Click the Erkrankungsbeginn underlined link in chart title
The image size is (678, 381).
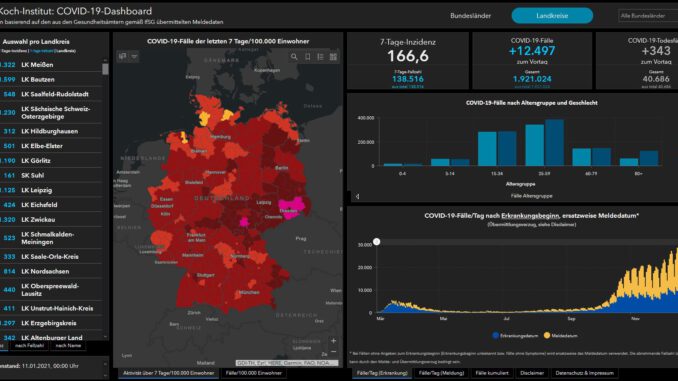coord(530,215)
